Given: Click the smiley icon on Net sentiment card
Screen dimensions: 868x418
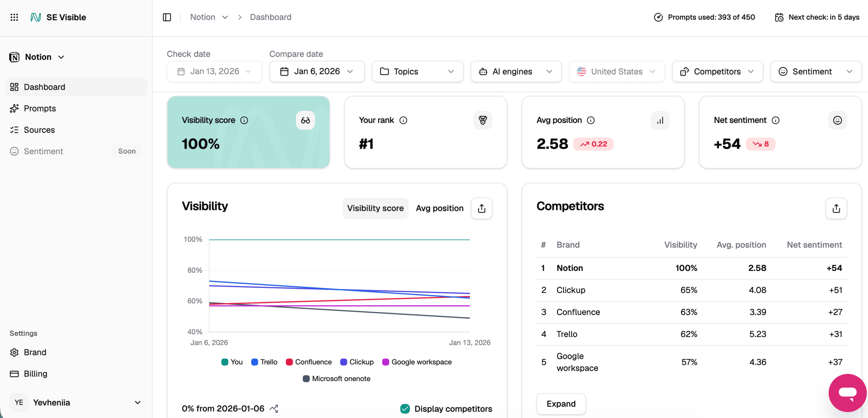Looking at the screenshot, I should click(837, 120).
